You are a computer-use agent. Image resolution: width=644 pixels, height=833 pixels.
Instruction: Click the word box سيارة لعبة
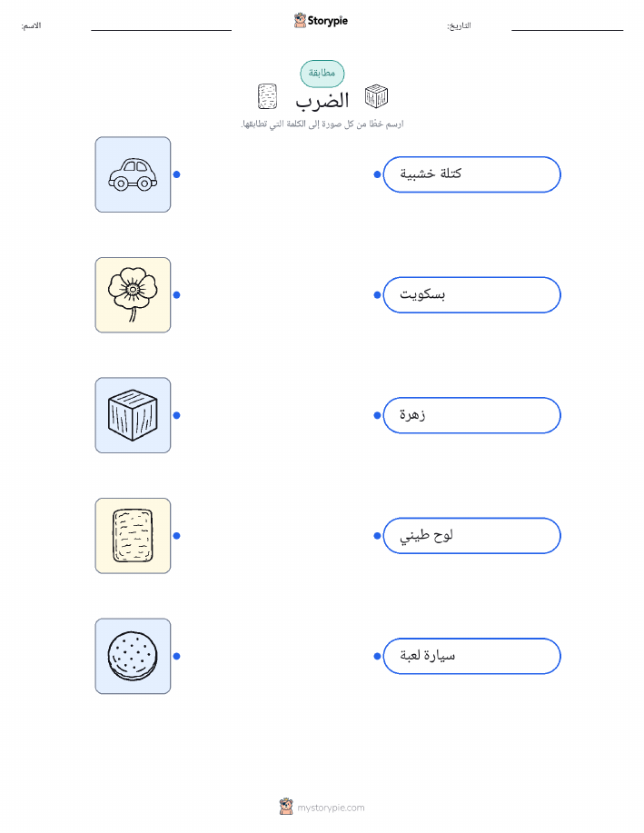[471, 656]
